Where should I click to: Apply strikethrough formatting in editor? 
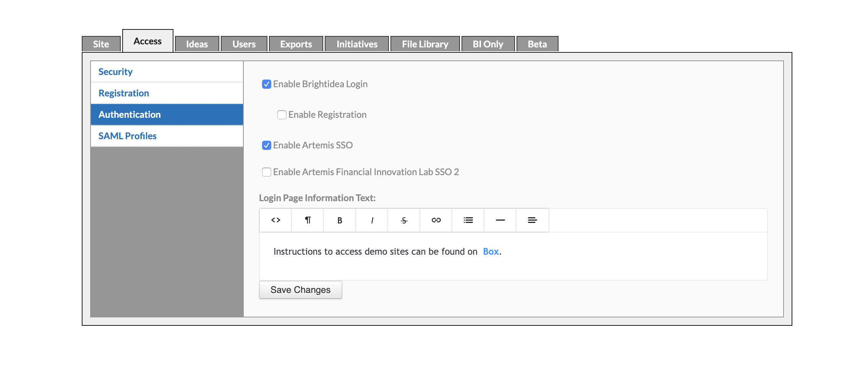404,220
